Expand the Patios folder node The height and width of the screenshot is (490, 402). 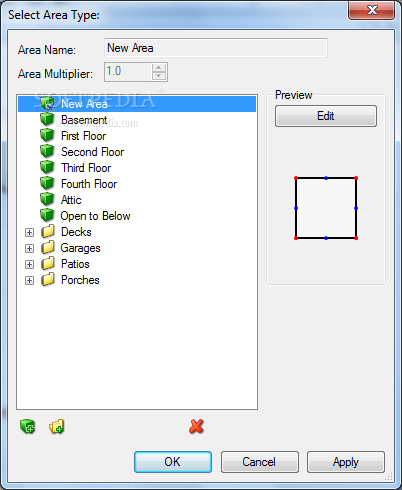(29, 264)
